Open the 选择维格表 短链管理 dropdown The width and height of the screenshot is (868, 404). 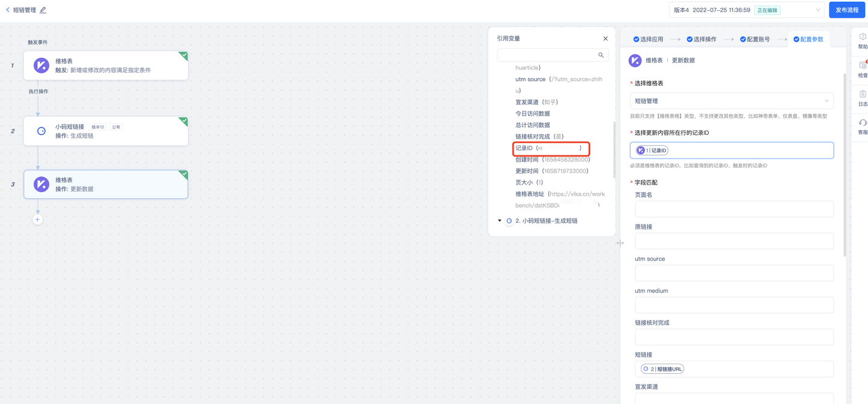point(732,101)
